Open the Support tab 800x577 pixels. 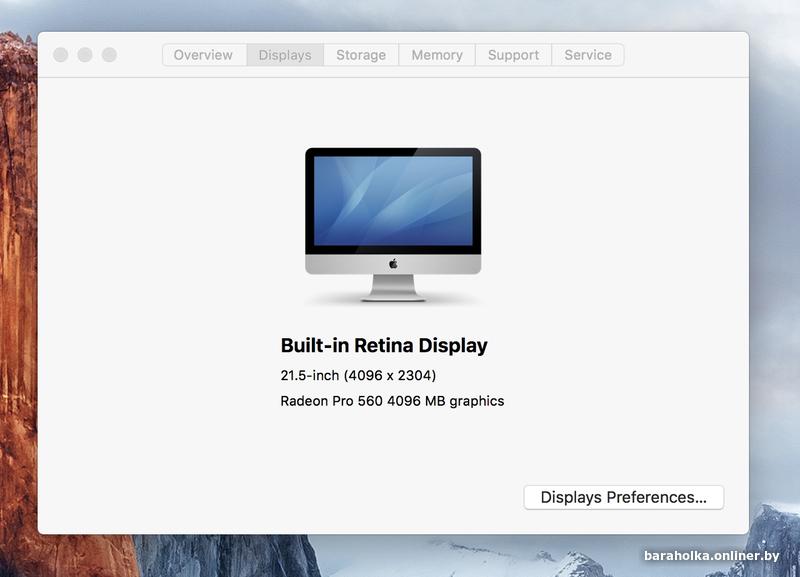tap(513, 55)
